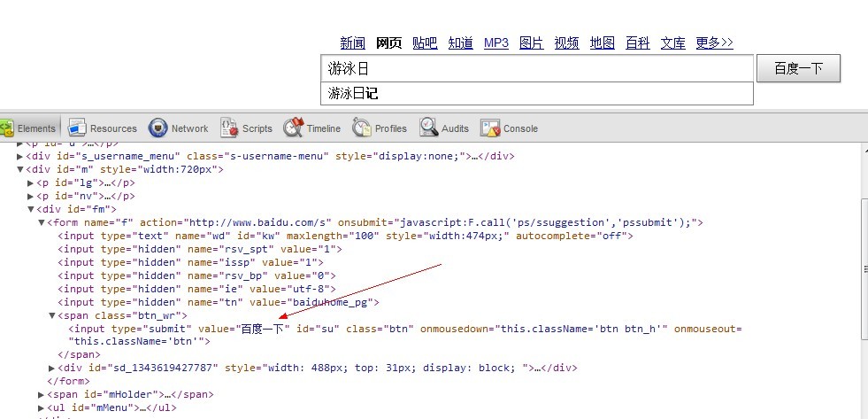Switch to the Timeline tab label
The width and height of the screenshot is (868, 419).
[324, 128]
